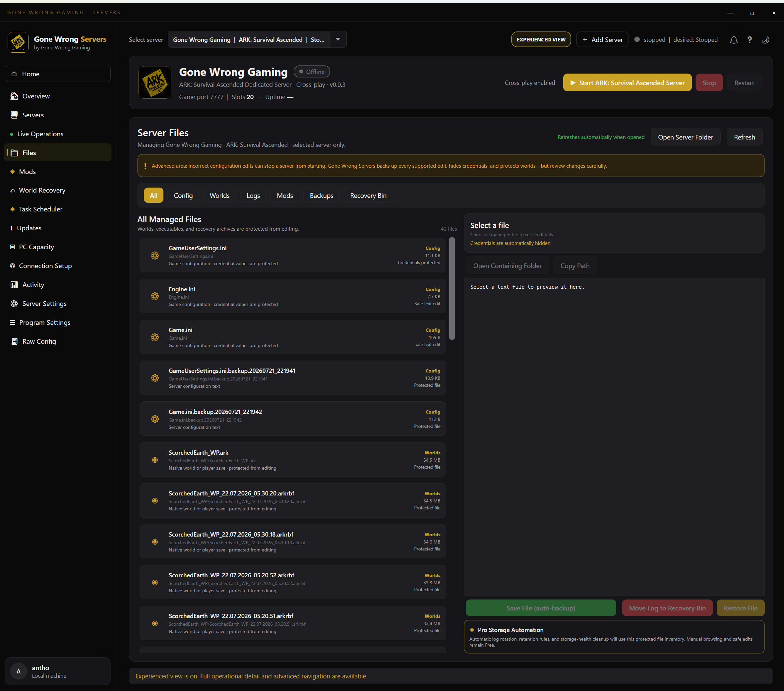The image size is (784, 691).
Task: Click Open Server Folder button
Action: tap(686, 137)
